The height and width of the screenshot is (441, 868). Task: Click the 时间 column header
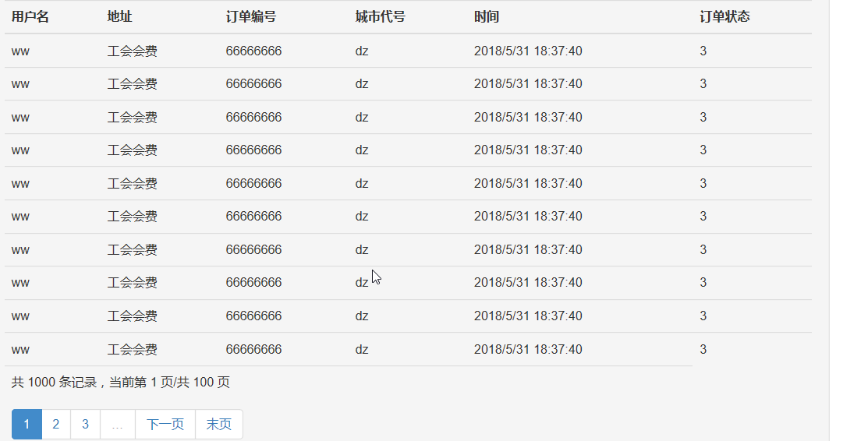click(x=487, y=16)
